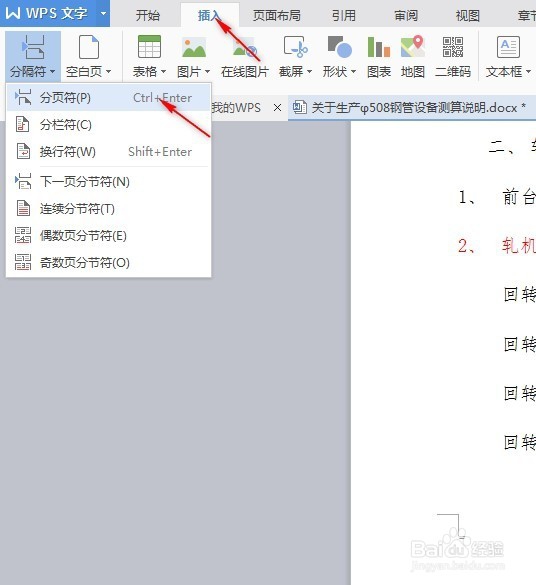This screenshot has width=536, height=585.
Task: Click the WPS 文字 application button
Action: tap(48, 13)
